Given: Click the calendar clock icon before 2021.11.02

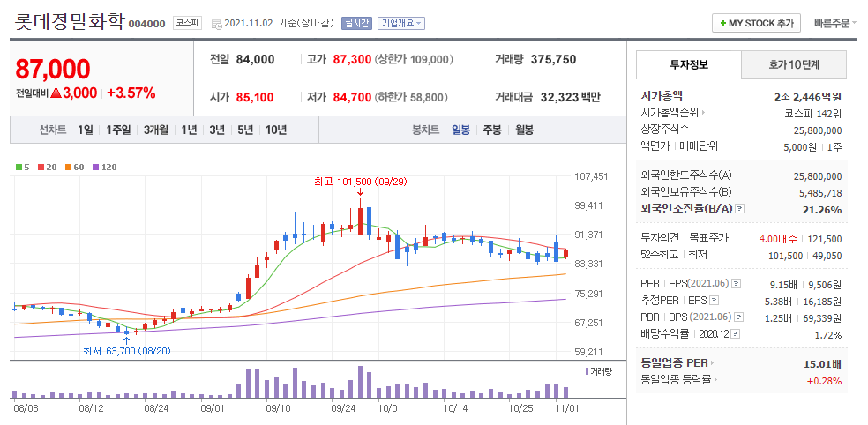Looking at the screenshot, I should pos(217,24).
